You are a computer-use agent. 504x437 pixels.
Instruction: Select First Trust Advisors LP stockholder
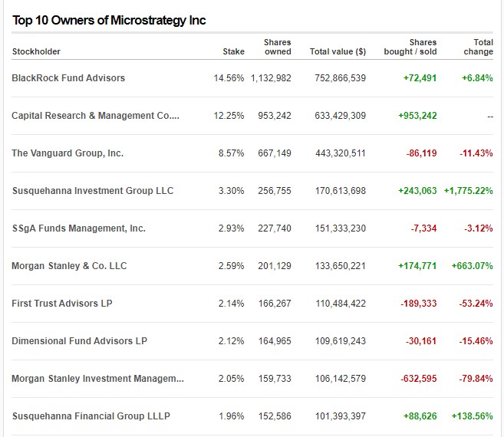(62, 304)
